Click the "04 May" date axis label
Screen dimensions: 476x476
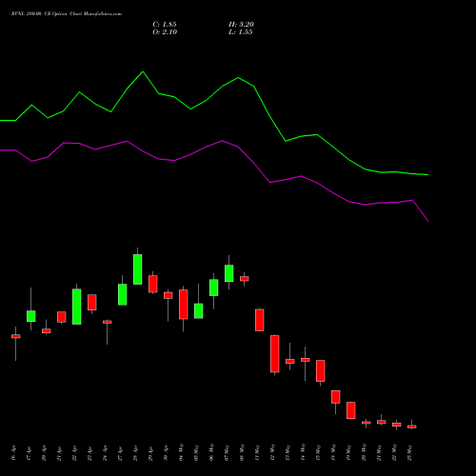pyautogui.click(x=181, y=452)
